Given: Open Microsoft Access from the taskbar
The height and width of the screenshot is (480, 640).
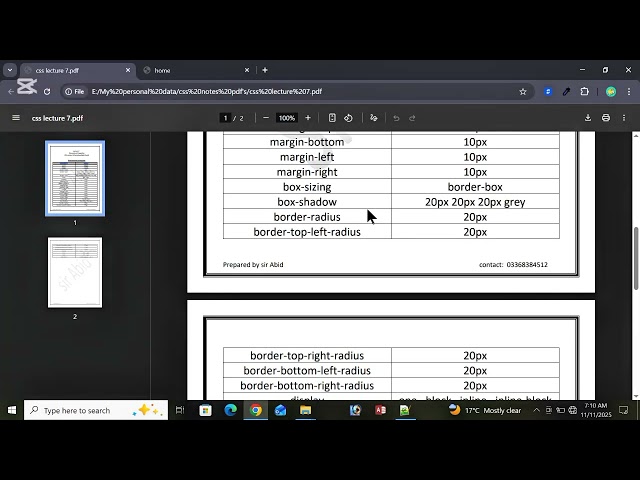Looking at the screenshot, I should (x=380, y=410).
